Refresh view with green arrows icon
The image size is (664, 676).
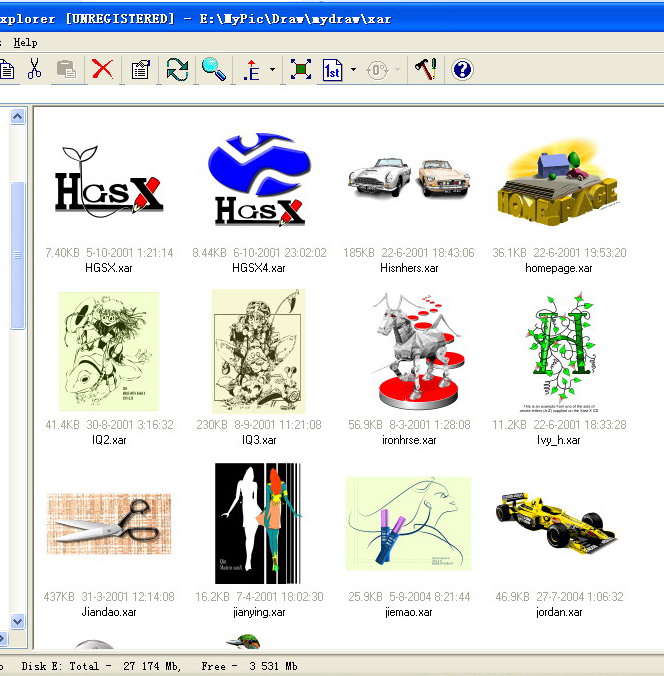(177, 69)
